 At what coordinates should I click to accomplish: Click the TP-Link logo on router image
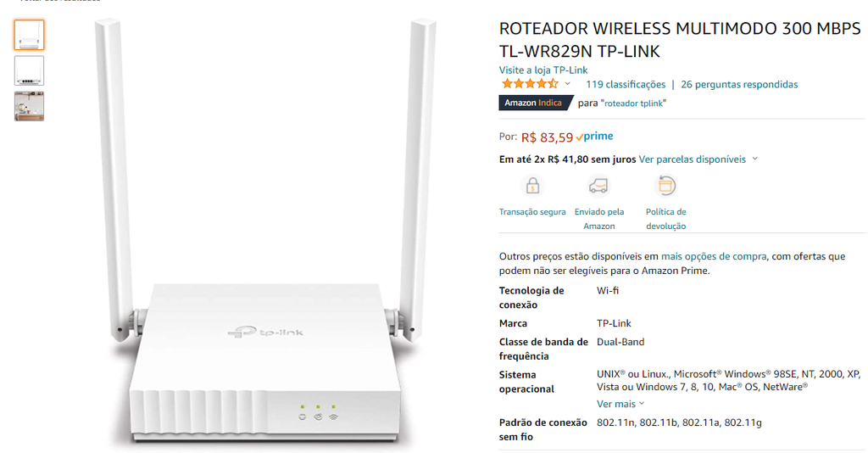pos(265,332)
